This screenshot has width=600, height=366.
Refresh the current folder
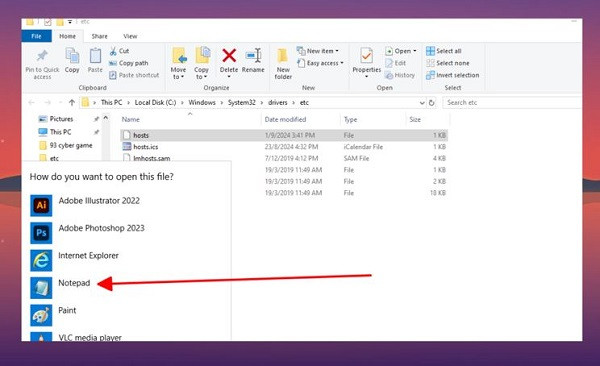432,103
